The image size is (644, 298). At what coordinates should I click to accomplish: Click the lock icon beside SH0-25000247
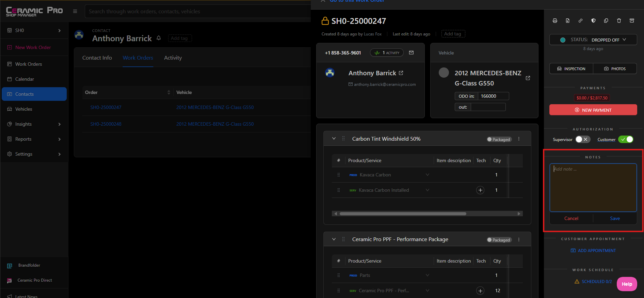(x=325, y=21)
